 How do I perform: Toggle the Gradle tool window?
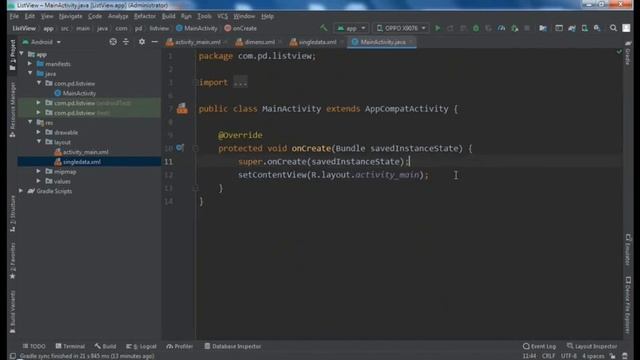pos(628,53)
